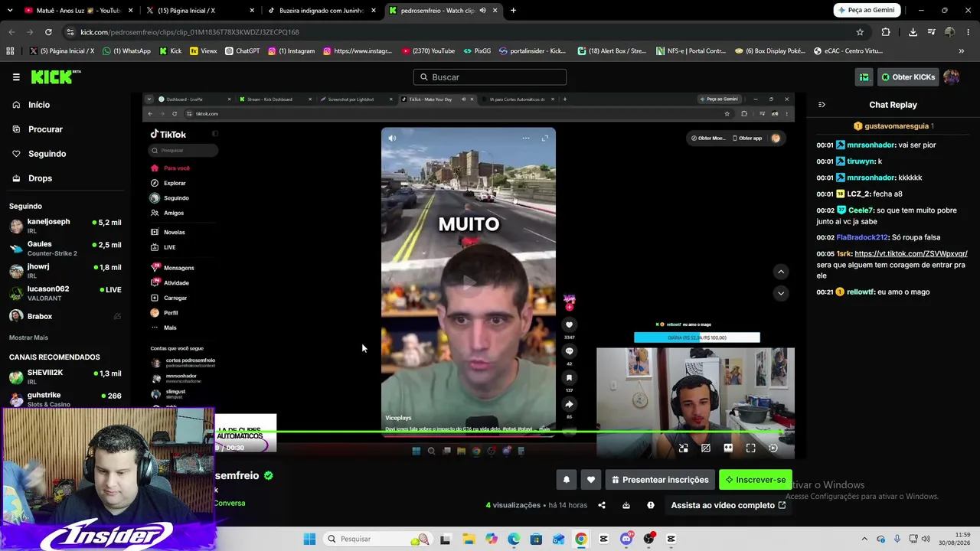Expand the list with Mostrar Mais
980x551 pixels.
tap(28, 337)
